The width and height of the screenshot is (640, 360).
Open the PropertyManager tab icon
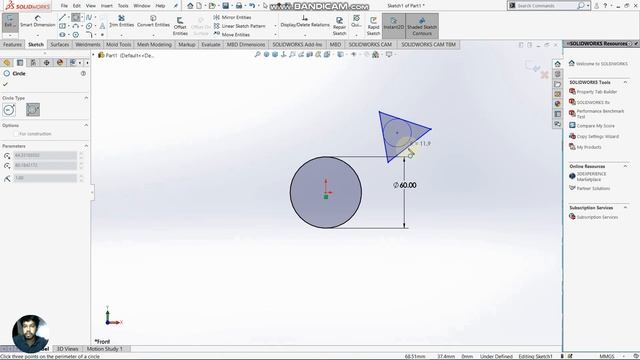[x=20, y=62]
